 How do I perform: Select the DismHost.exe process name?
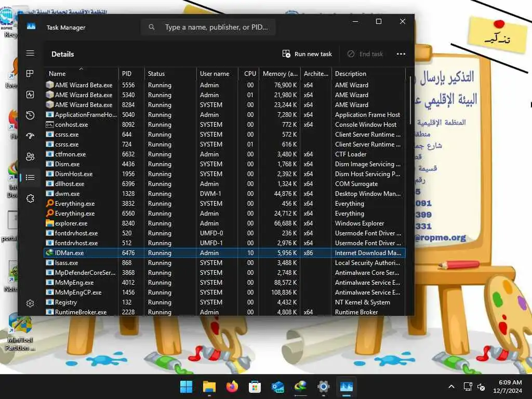pos(74,174)
